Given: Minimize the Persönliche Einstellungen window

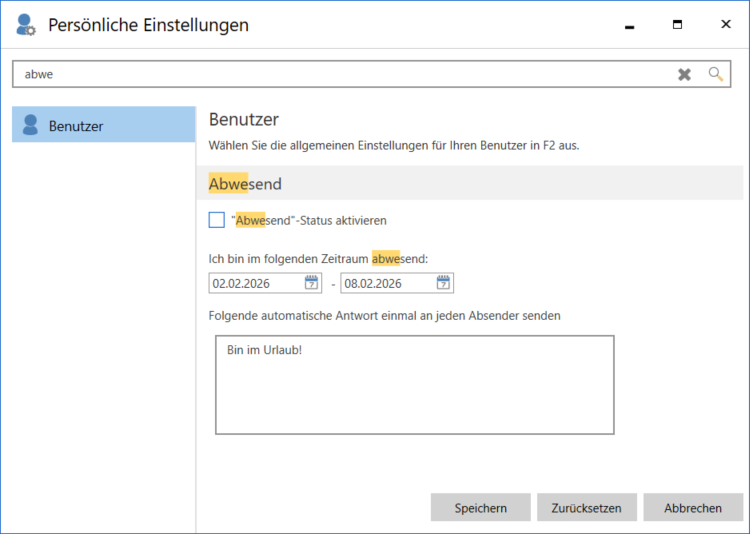Looking at the screenshot, I should point(629,25).
